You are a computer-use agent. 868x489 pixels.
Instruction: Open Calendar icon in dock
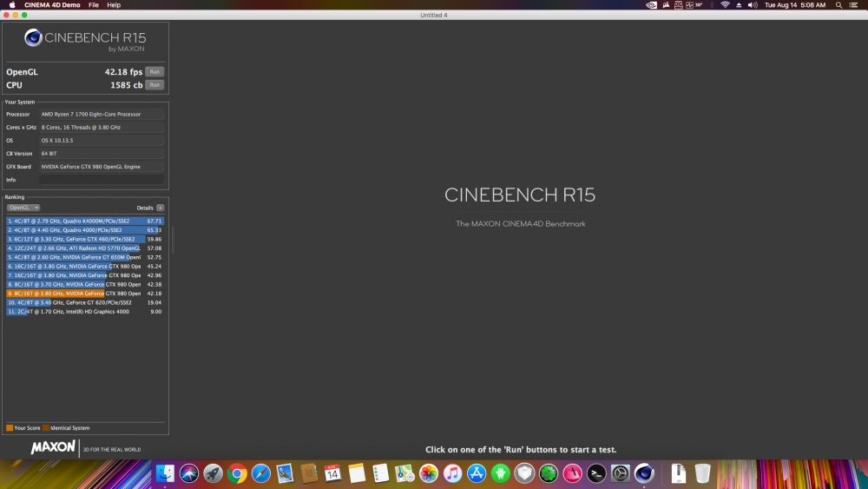tap(332, 473)
